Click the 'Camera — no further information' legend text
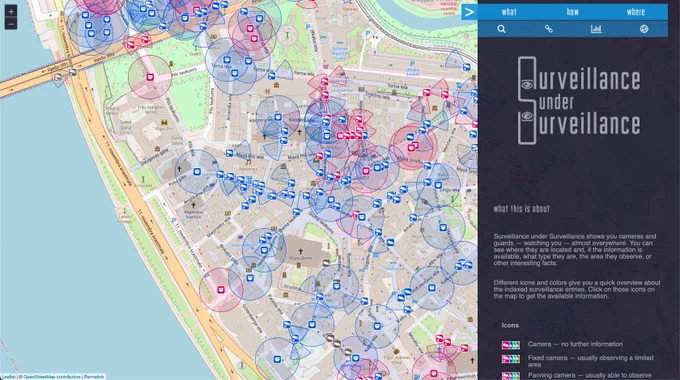Image resolution: width=680 pixels, height=380 pixels. [x=575, y=344]
